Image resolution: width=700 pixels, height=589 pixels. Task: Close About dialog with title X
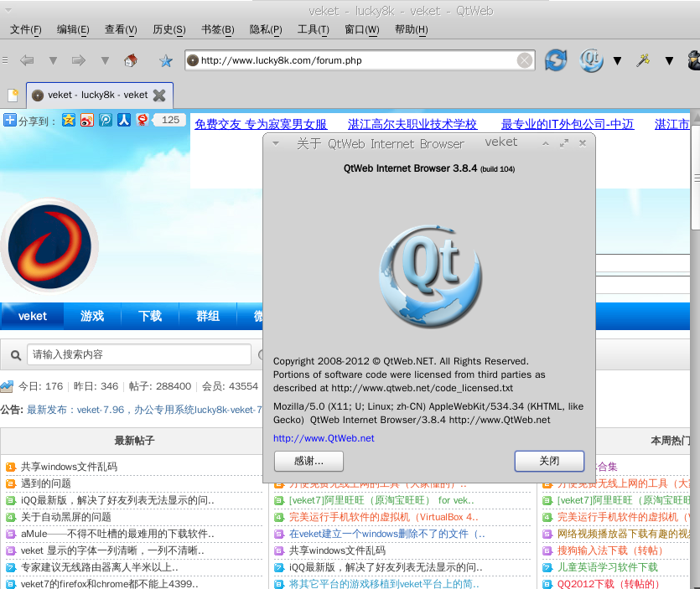click(x=582, y=143)
